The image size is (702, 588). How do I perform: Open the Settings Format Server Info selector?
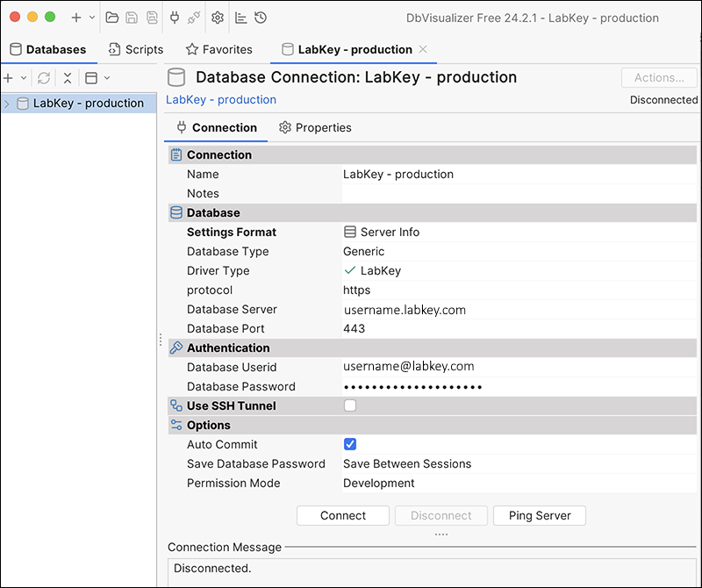click(x=519, y=232)
